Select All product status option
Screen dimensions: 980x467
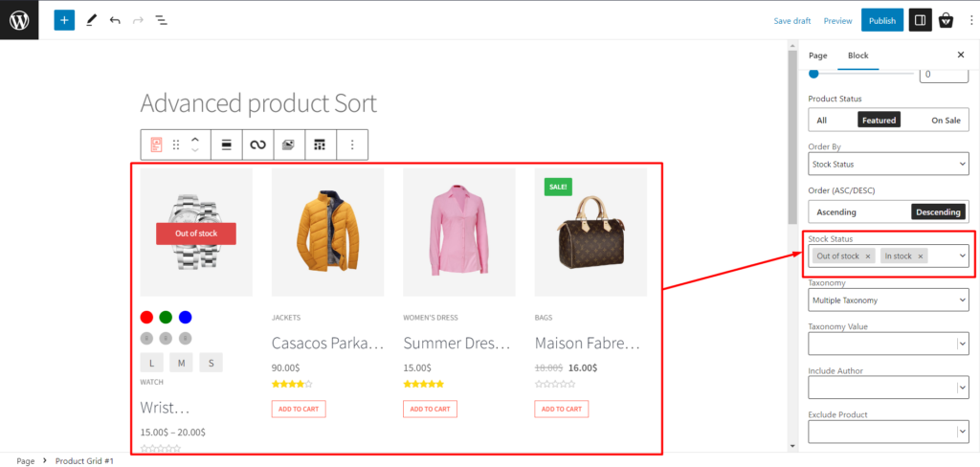[821, 120]
